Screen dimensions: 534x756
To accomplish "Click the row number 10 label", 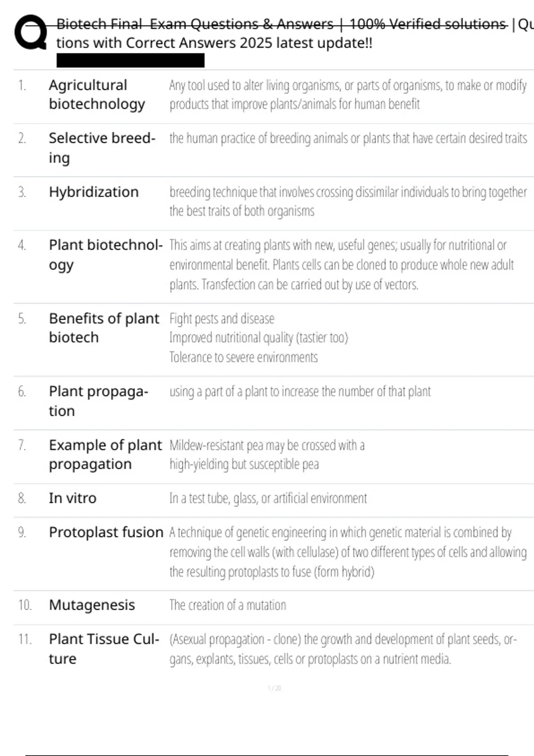I will (x=24, y=605).
